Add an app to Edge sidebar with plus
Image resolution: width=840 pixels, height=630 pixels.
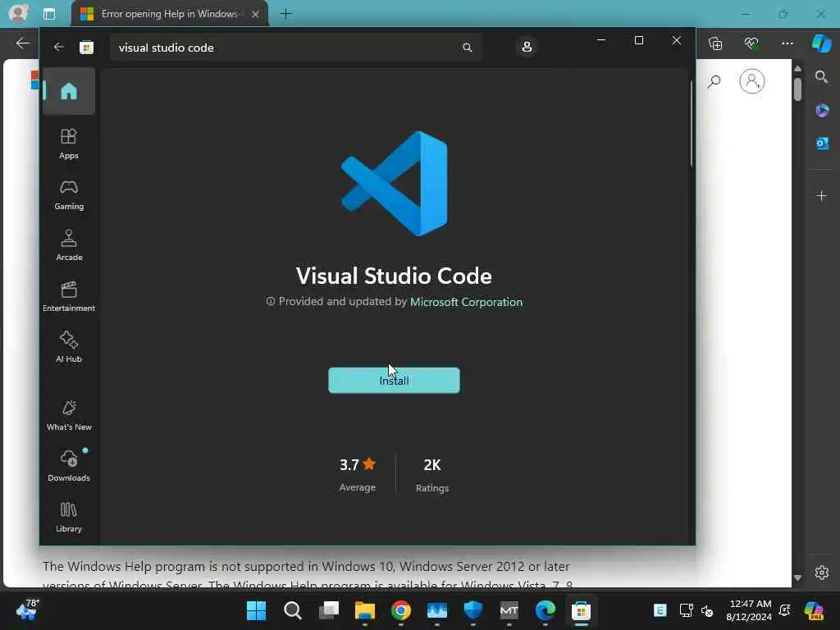[x=821, y=195]
